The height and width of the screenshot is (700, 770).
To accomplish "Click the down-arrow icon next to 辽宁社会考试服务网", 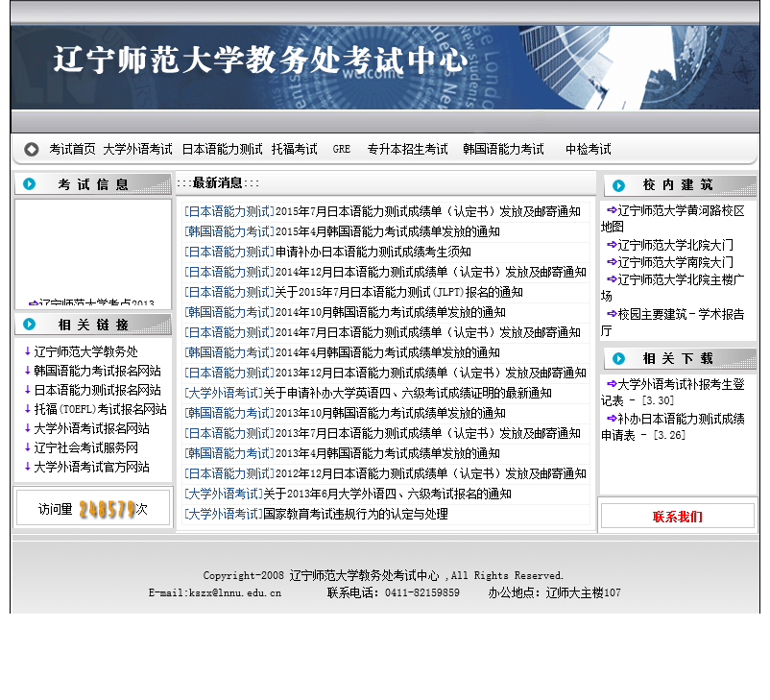I will tap(28, 447).
